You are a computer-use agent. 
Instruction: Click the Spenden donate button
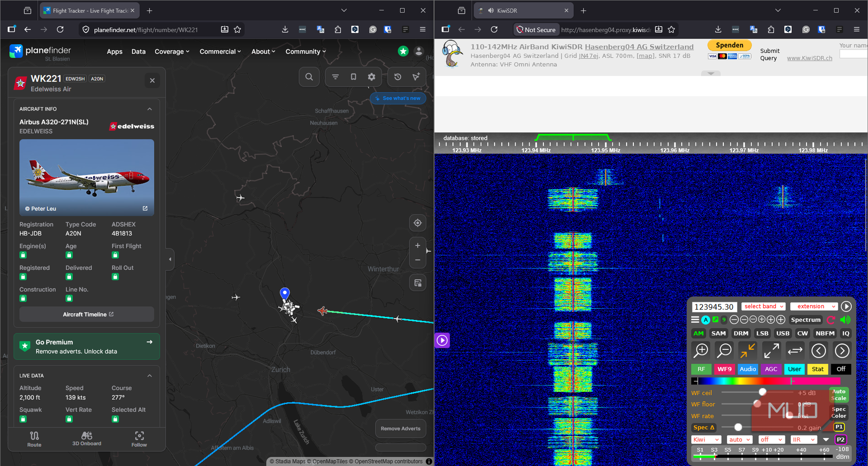click(x=730, y=45)
